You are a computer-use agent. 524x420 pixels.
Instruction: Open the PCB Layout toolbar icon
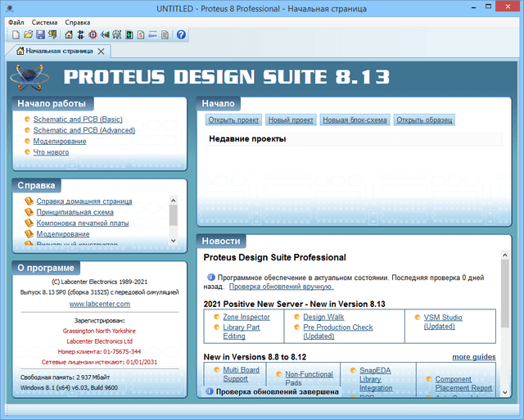[93, 34]
